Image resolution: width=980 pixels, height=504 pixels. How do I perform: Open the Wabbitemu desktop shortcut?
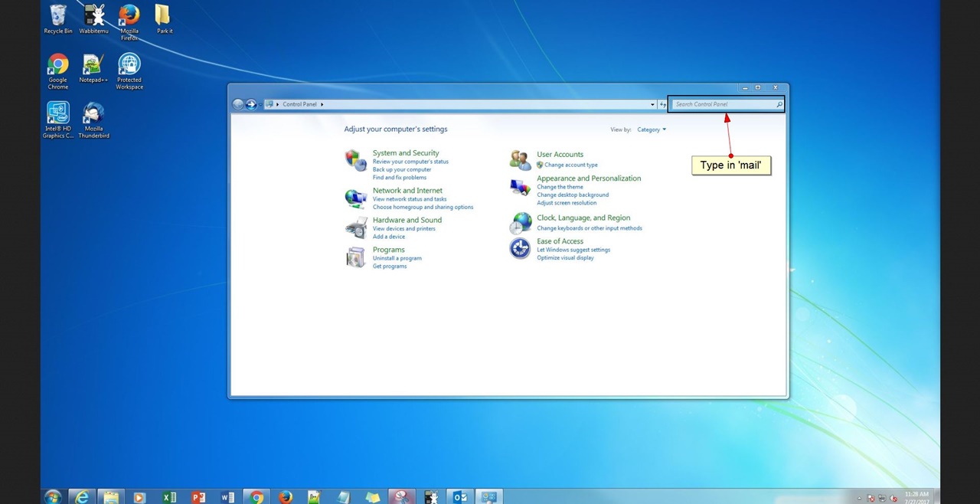point(93,20)
